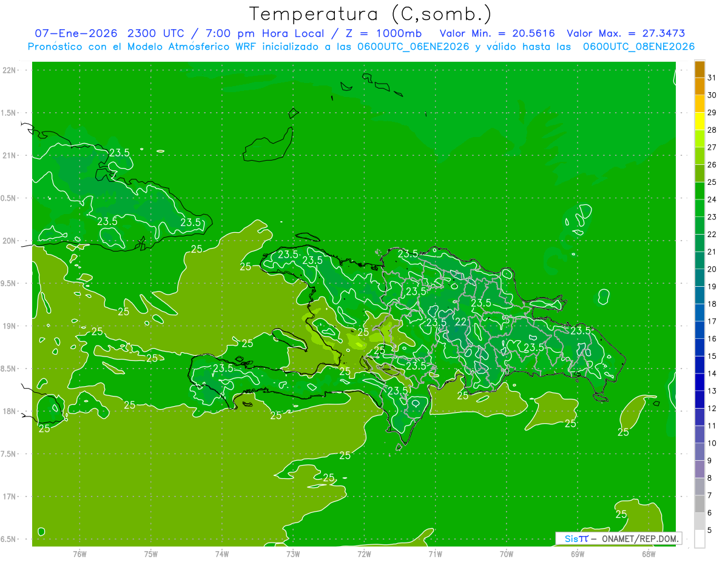Click colorbar swatch between 24 and 25
The width and height of the screenshot is (728, 562).
[699, 191]
